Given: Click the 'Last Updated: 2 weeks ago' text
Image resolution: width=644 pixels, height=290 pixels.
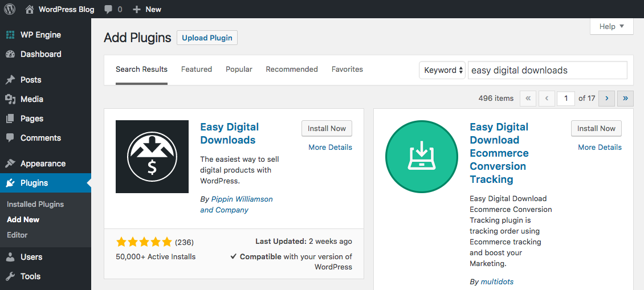Looking at the screenshot, I should [304, 242].
